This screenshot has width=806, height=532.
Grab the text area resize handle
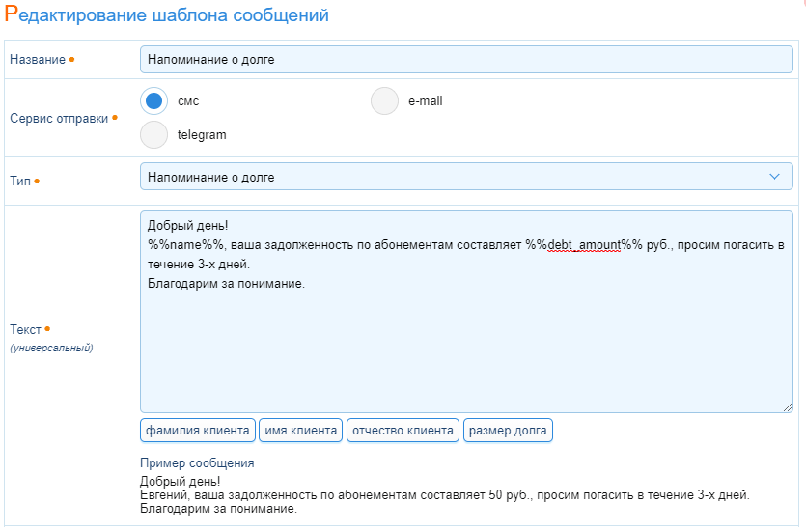coord(787,407)
